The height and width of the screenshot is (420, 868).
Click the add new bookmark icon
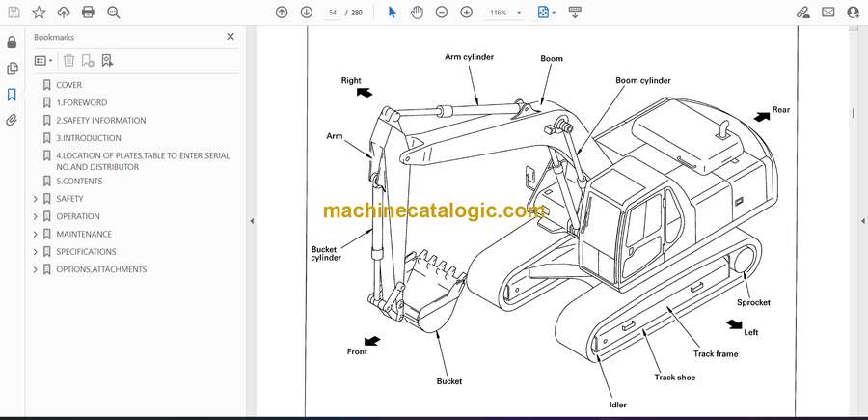(x=88, y=61)
